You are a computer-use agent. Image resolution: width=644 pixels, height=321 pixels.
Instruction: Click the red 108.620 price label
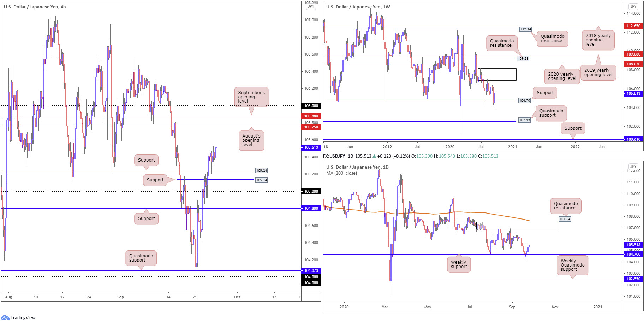click(633, 64)
